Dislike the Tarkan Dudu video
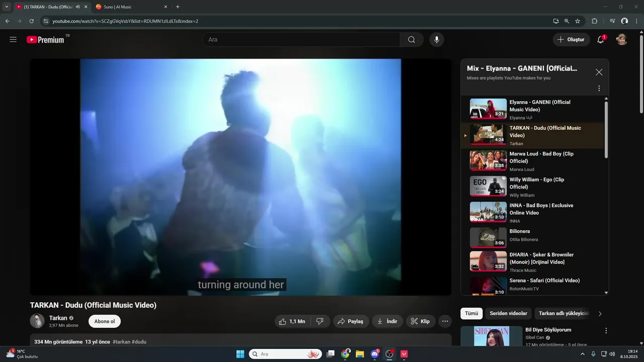The image size is (644, 362). [320, 321]
